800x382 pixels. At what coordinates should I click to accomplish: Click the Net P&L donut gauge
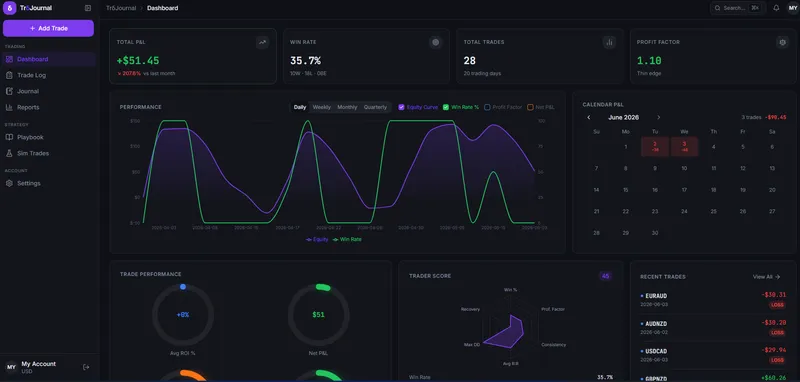(318, 315)
